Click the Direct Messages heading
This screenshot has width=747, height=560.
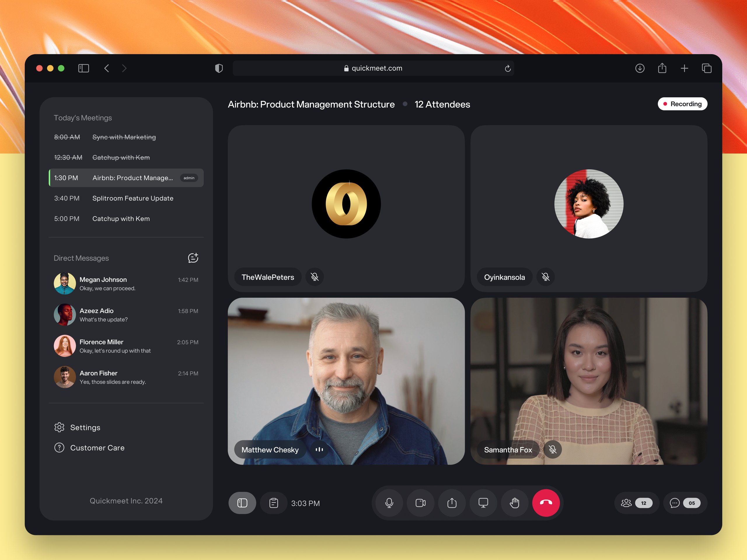coord(81,258)
